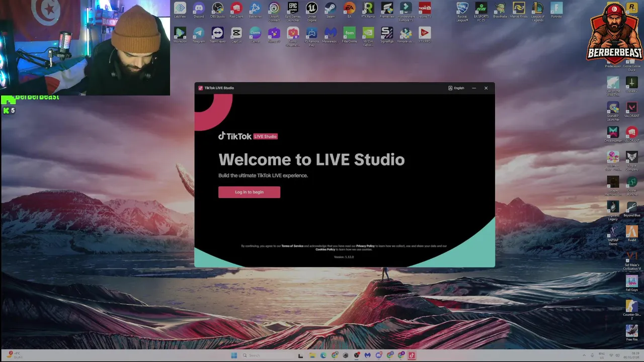This screenshot has width=644, height=362.
Task: Open Malwarebytes from the taskbar
Action: [x=367, y=355]
